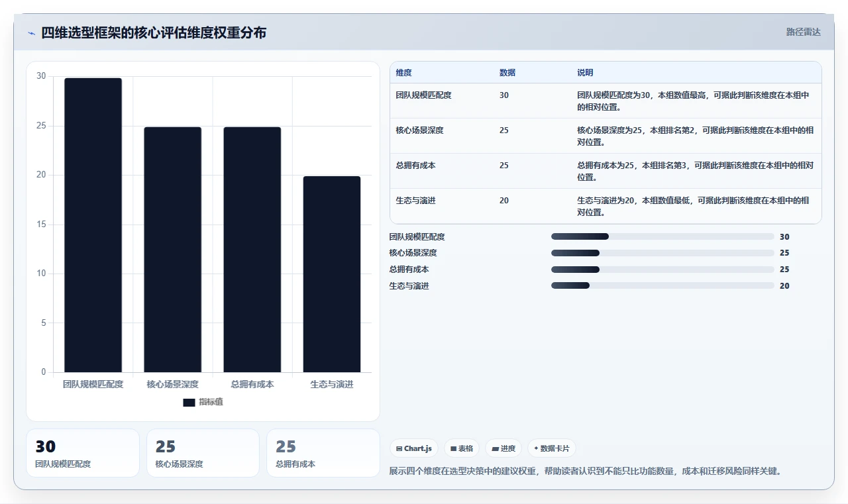This screenshot has height=504, width=848.
Task: Click the 维度 column header
Action: tap(403, 73)
